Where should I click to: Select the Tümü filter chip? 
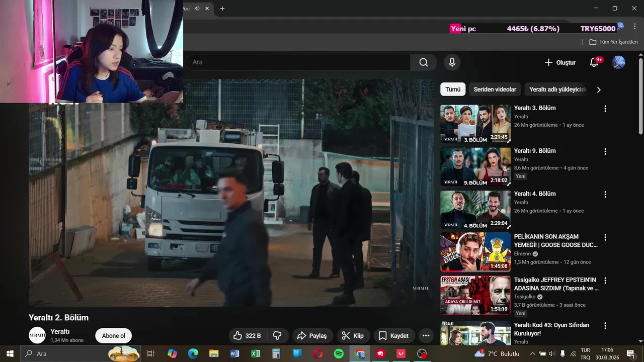click(x=453, y=89)
